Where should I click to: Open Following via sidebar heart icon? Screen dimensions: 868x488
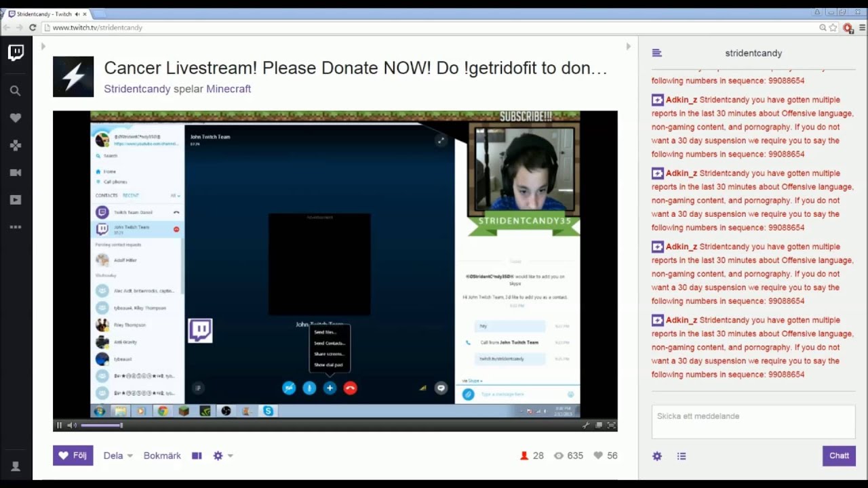(16, 118)
